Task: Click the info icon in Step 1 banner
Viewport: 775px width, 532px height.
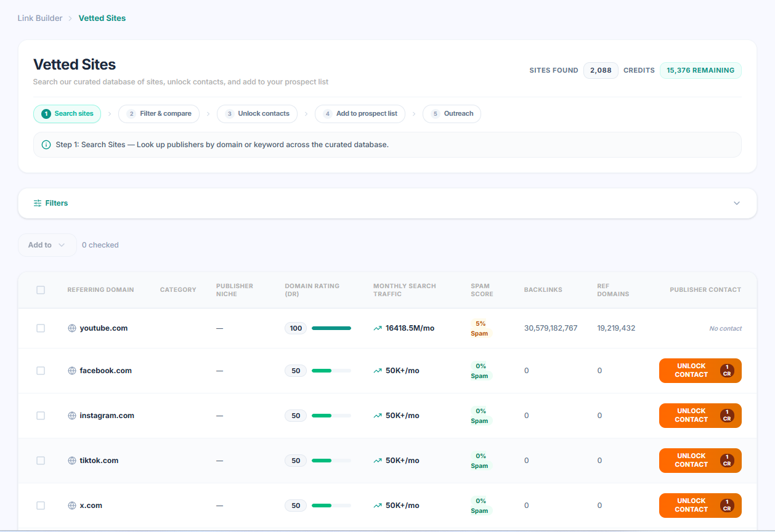Action: click(46, 145)
